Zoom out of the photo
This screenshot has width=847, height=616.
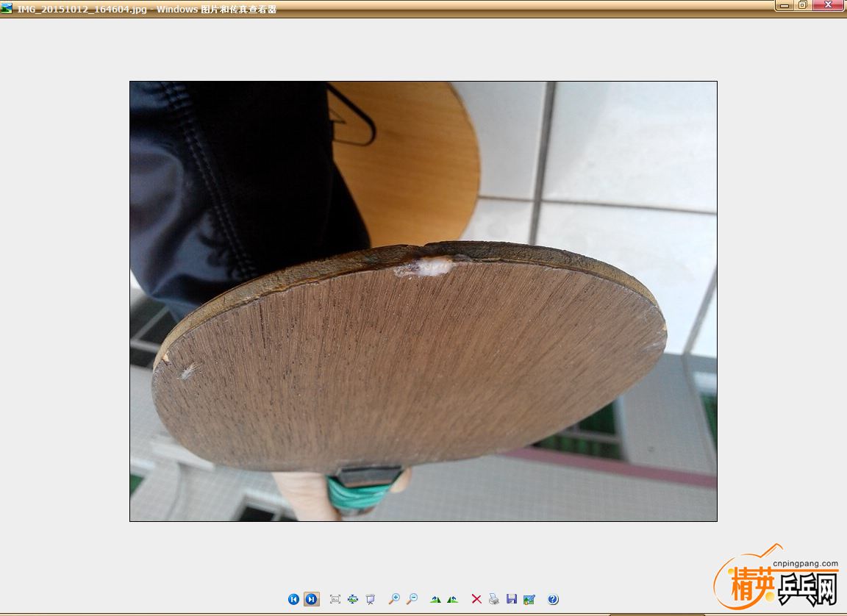click(x=412, y=598)
